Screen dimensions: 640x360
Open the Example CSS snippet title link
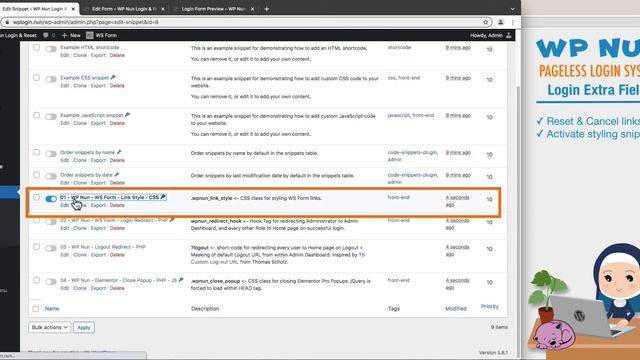click(x=84, y=78)
